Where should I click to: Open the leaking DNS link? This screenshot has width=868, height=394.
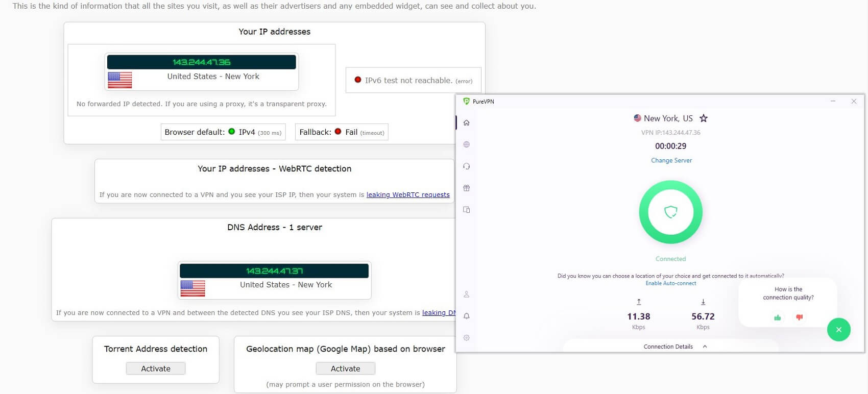(439, 312)
